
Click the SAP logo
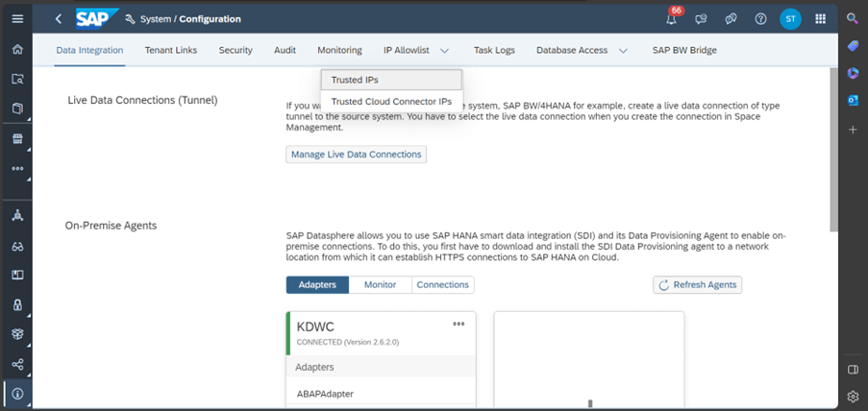coord(97,19)
